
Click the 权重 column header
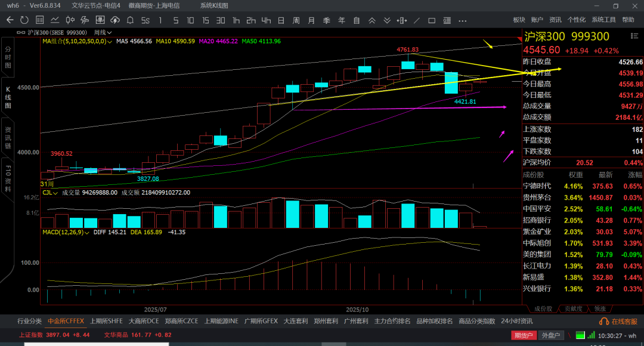click(x=575, y=174)
